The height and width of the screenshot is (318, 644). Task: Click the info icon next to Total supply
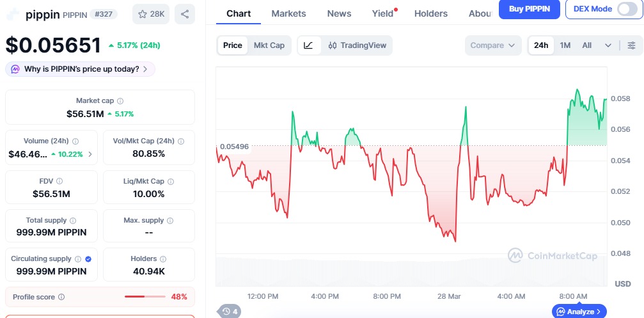73,221
